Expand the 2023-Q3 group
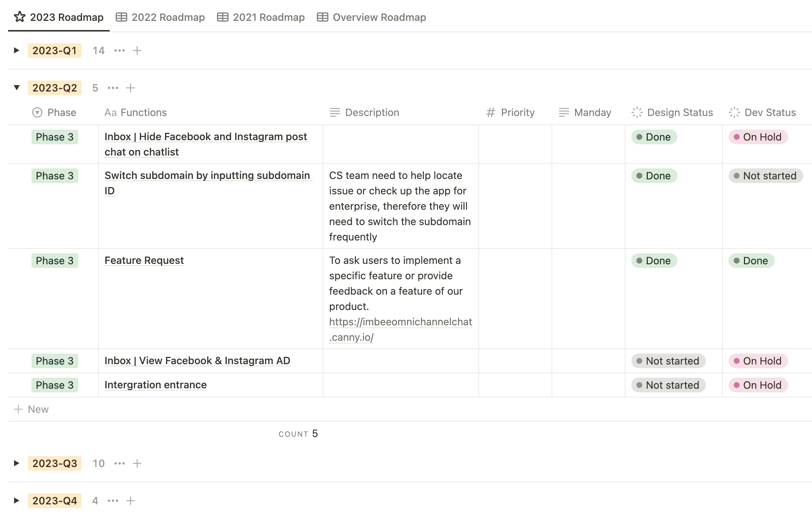812x519 pixels. [x=16, y=463]
